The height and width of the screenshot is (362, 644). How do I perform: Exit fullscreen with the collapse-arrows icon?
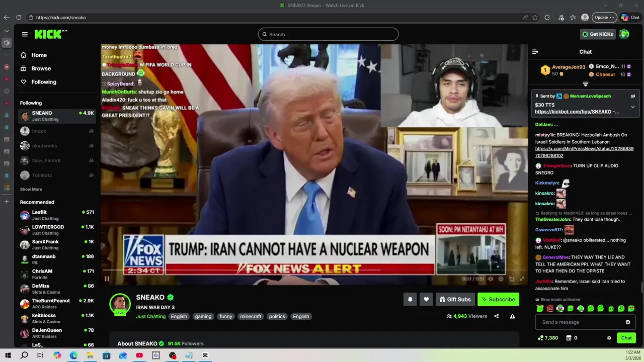coord(522,279)
